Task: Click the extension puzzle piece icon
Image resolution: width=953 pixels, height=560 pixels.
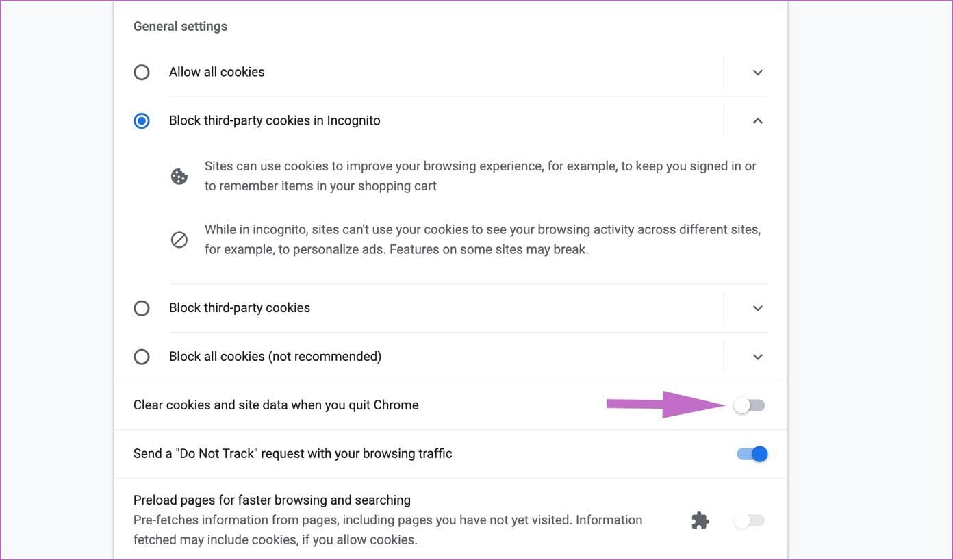Action: 700,520
